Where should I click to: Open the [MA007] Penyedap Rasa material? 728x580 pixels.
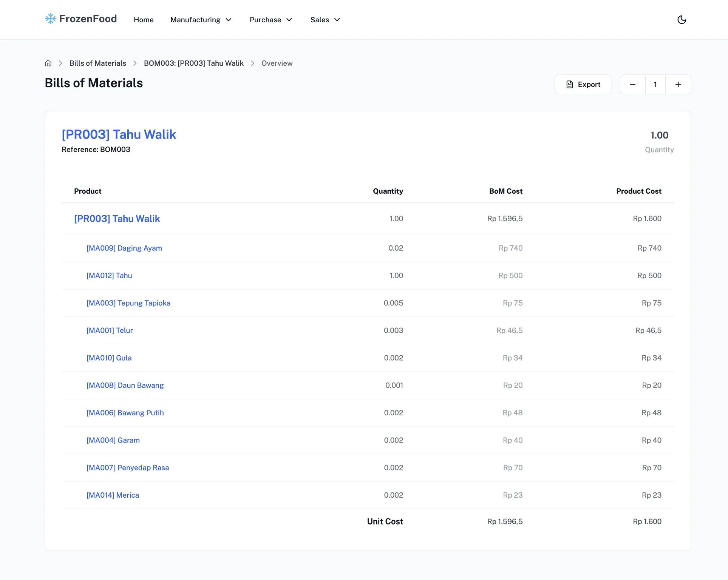click(x=128, y=468)
